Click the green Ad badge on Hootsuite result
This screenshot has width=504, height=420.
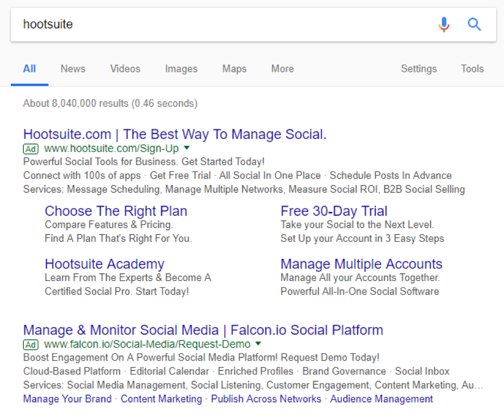click(30, 149)
